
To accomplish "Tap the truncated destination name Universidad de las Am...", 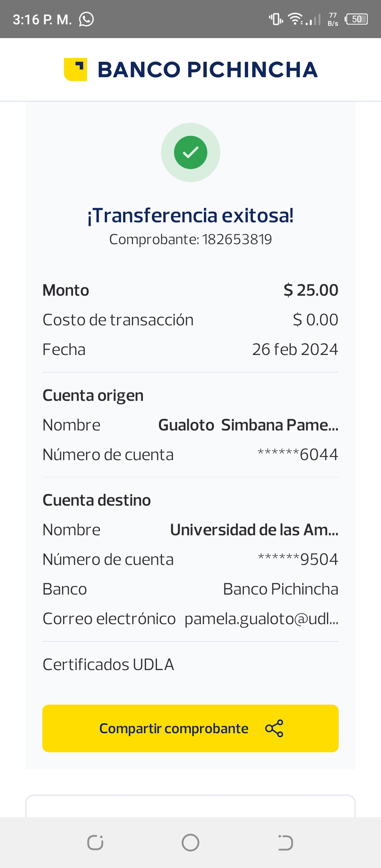I will coord(254,530).
